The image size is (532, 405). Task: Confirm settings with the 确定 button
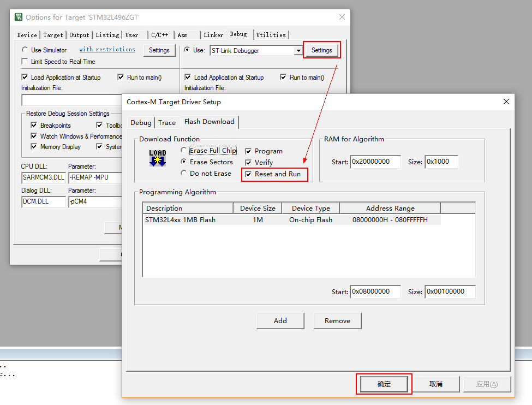[384, 384]
